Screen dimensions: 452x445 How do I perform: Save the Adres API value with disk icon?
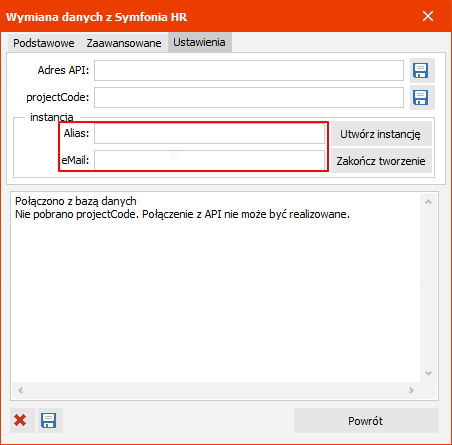coord(422,70)
